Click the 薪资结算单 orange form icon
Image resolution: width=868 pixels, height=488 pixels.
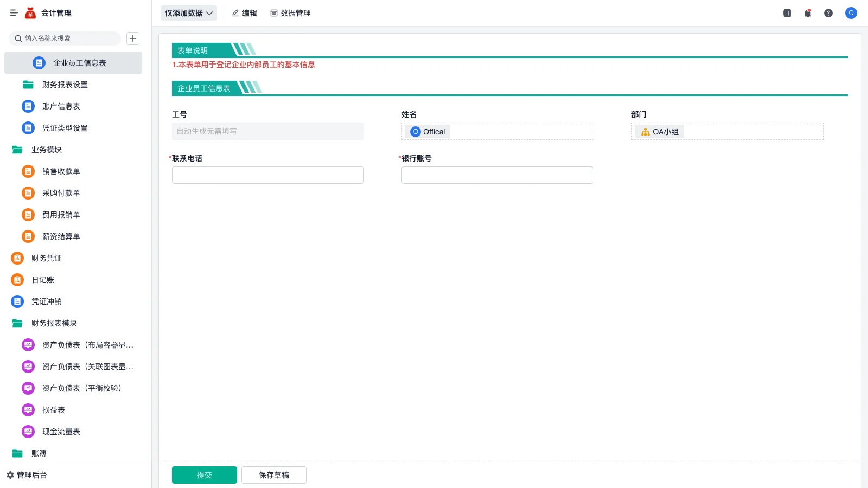click(28, 236)
